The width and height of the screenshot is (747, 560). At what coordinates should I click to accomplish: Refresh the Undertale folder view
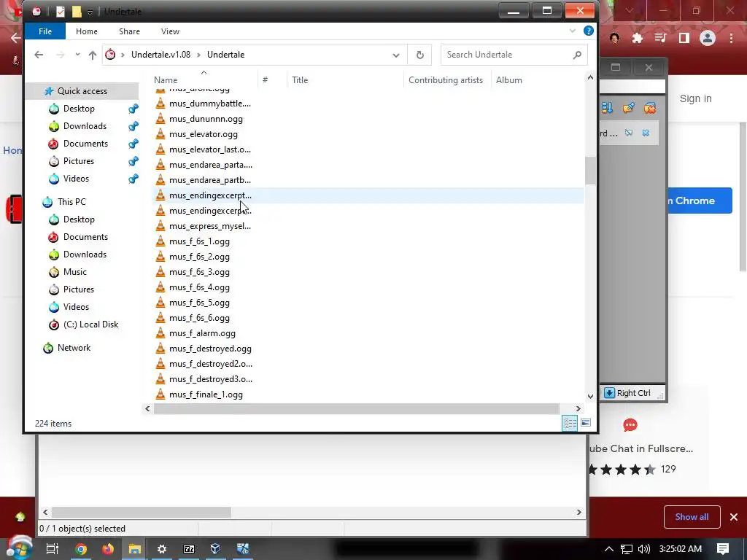click(419, 55)
